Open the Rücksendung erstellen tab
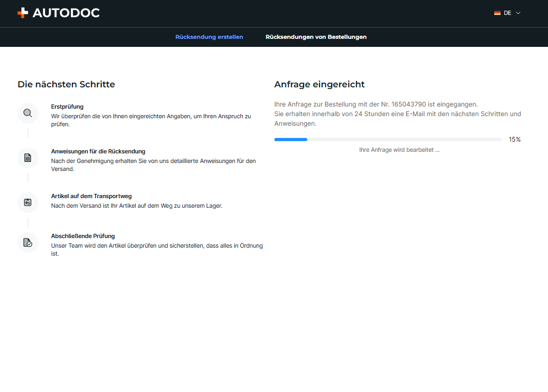Screen dimensions: 548x392 [209, 37]
